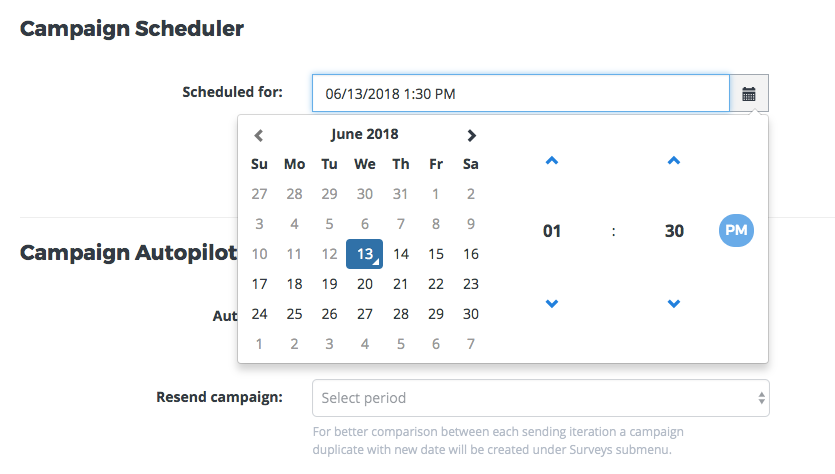
Task: Go to previous month arrow
Action: [258, 135]
